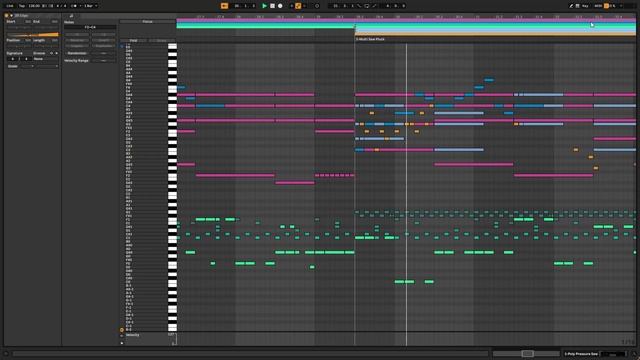Click the F0-C4 note range field
The height and width of the screenshot is (360, 640).
pyautogui.click(x=90, y=27)
